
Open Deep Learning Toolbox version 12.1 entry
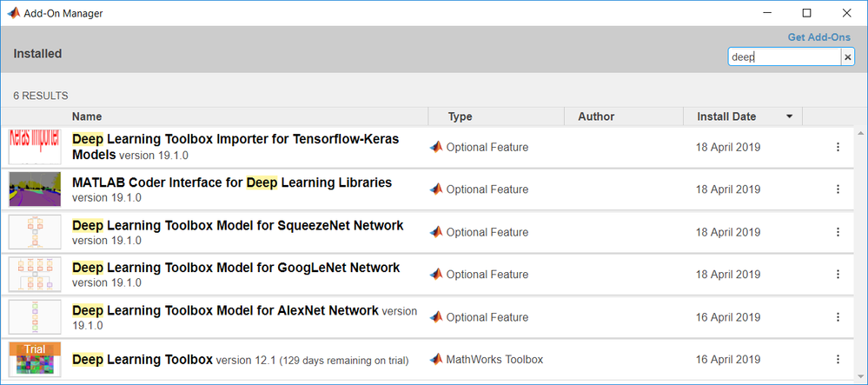[142, 360]
